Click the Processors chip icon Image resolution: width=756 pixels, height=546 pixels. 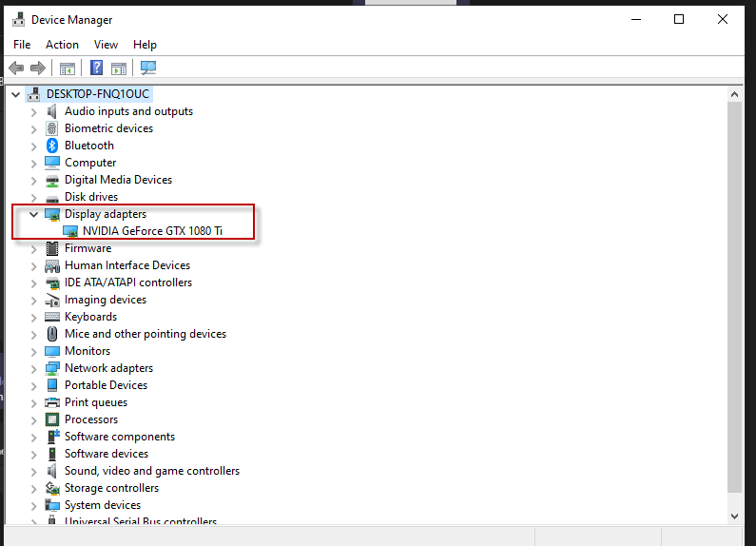pyautogui.click(x=52, y=419)
